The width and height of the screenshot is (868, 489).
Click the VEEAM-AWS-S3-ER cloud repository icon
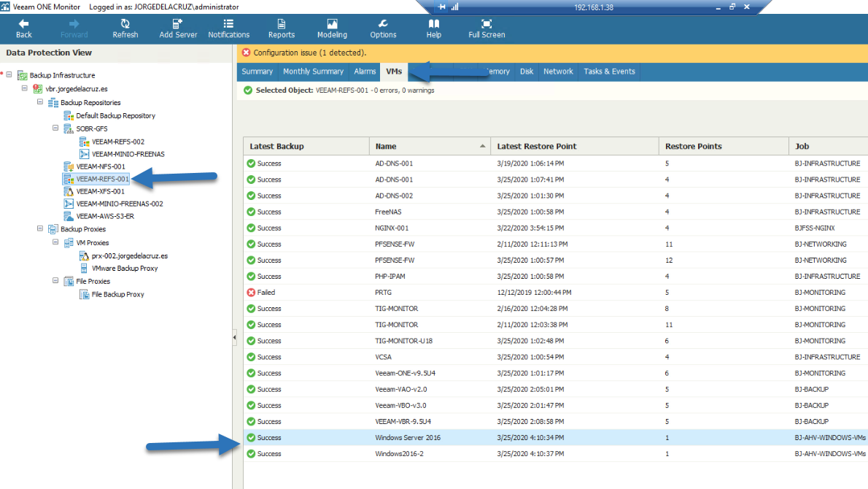pos(69,216)
